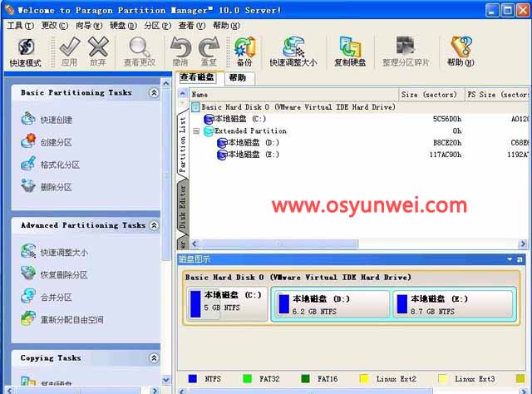Open the 硬盘(D) menu

pyautogui.click(x=123, y=26)
